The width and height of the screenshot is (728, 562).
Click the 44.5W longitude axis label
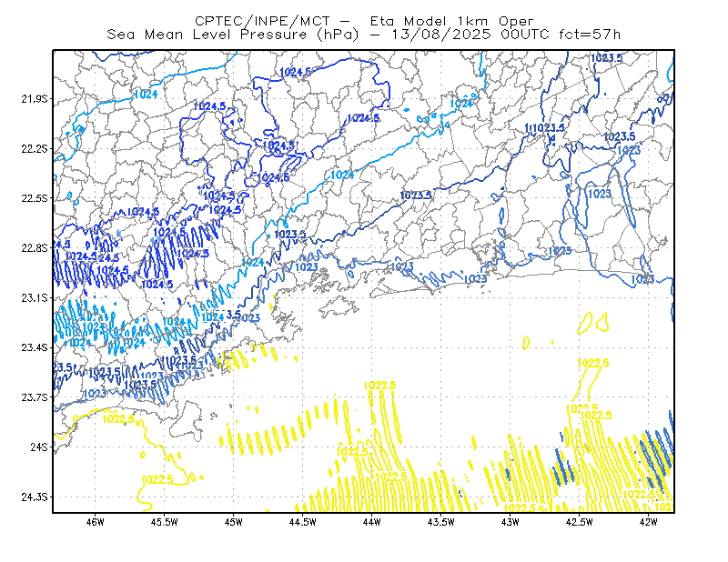click(x=303, y=522)
